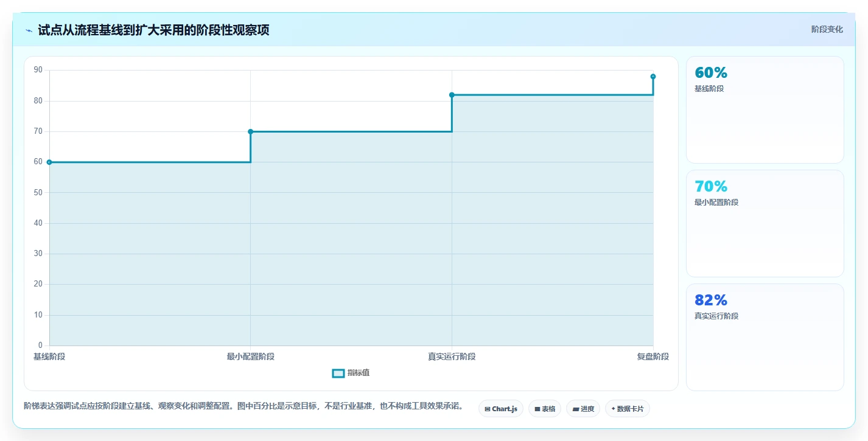The image size is (868, 441).
Task: Click the data point at 最小配置阶段 value 70
Action: (x=251, y=131)
